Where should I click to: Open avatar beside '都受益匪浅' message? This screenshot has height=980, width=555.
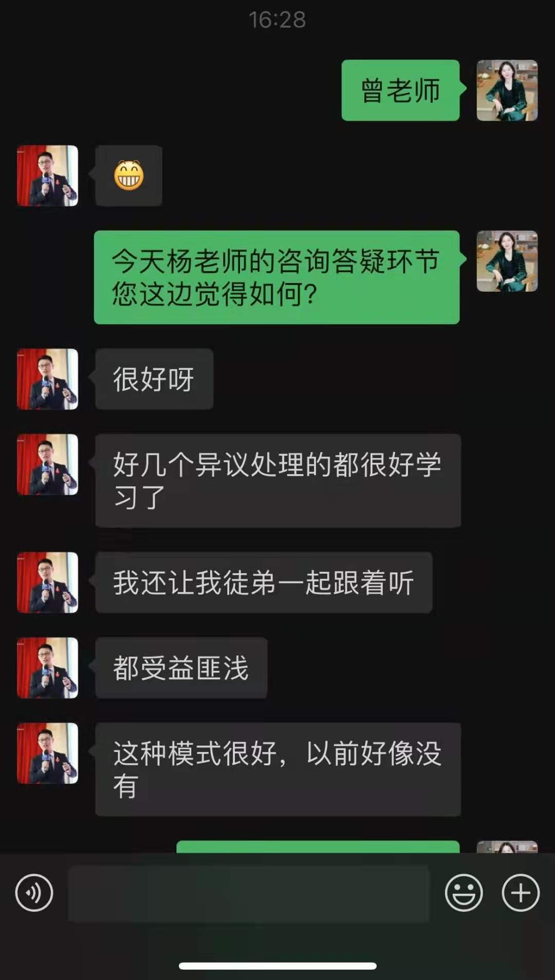(47, 668)
